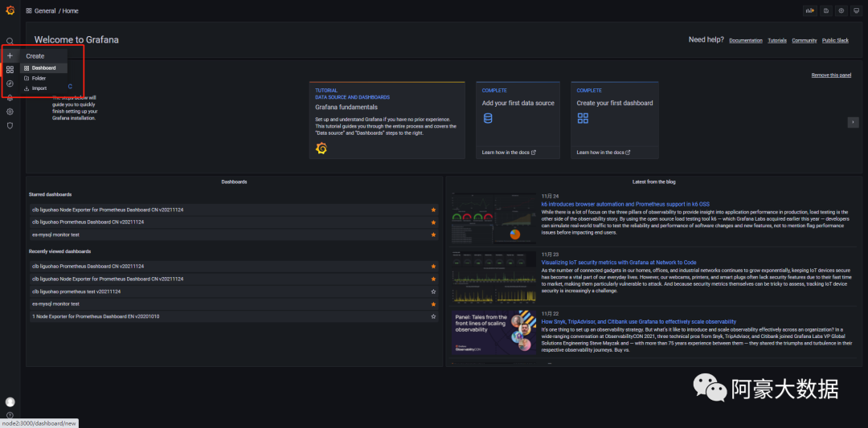The image size is (868, 428).
Task: Click Learn how in docs under first dashboard
Action: pyautogui.click(x=604, y=152)
